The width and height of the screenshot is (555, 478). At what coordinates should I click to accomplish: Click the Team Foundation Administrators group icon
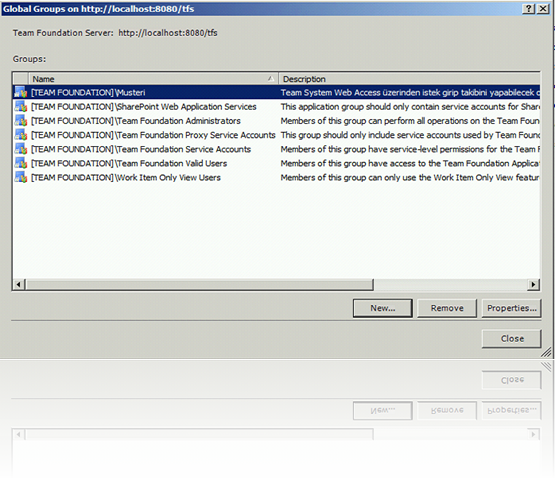[21, 121]
